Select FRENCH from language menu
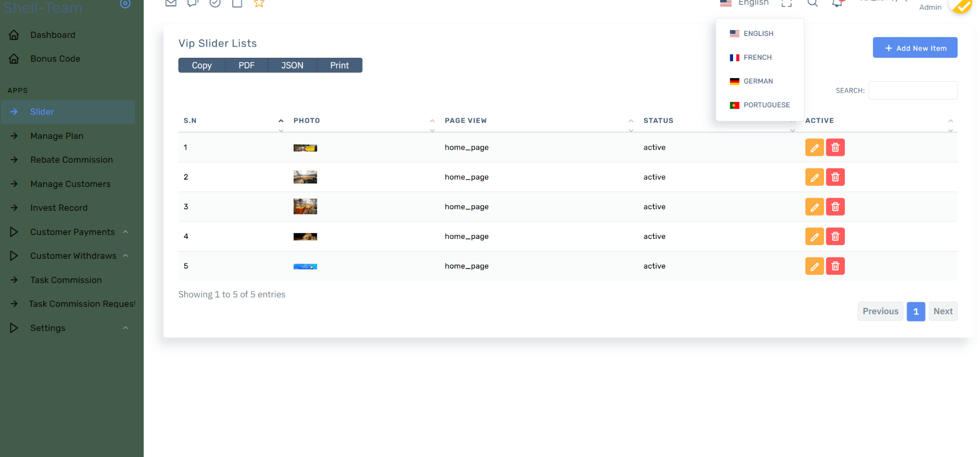This screenshot has width=980, height=457. point(757,57)
